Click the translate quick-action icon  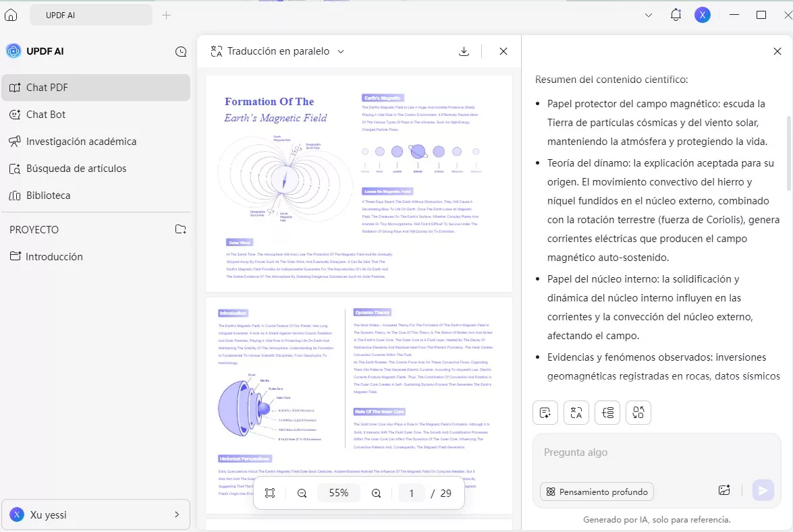click(x=576, y=413)
